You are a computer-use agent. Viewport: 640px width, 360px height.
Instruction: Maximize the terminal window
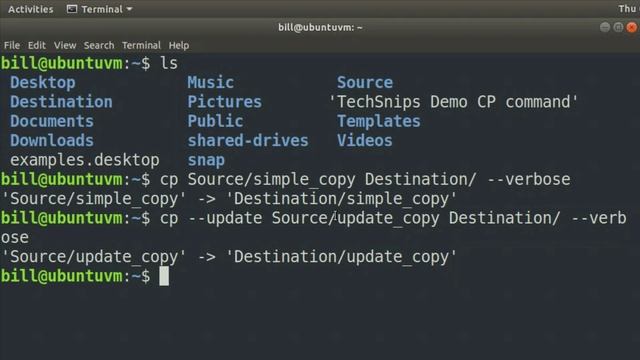[618, 27]
